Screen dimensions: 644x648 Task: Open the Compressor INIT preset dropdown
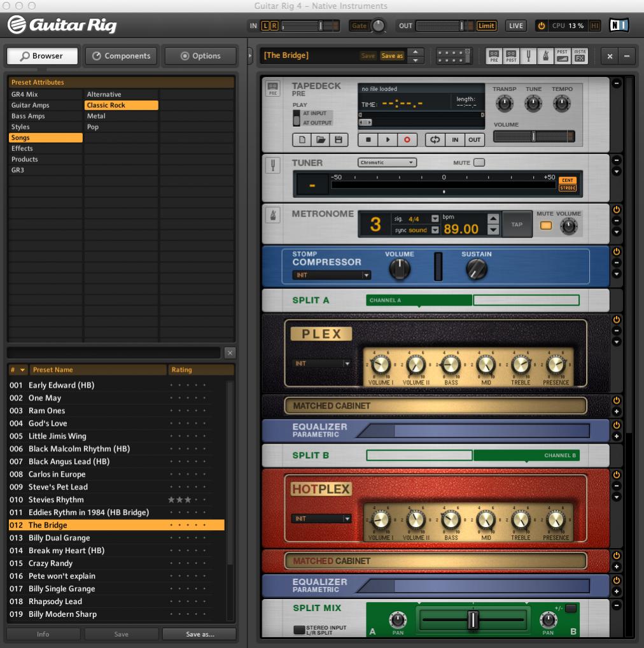[x=332, y=275]
